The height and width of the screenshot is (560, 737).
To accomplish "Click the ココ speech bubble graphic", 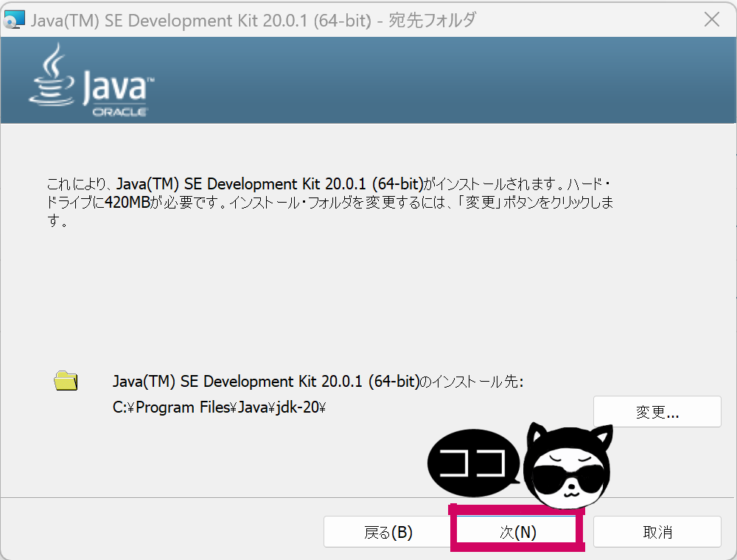I will (472, 463).
